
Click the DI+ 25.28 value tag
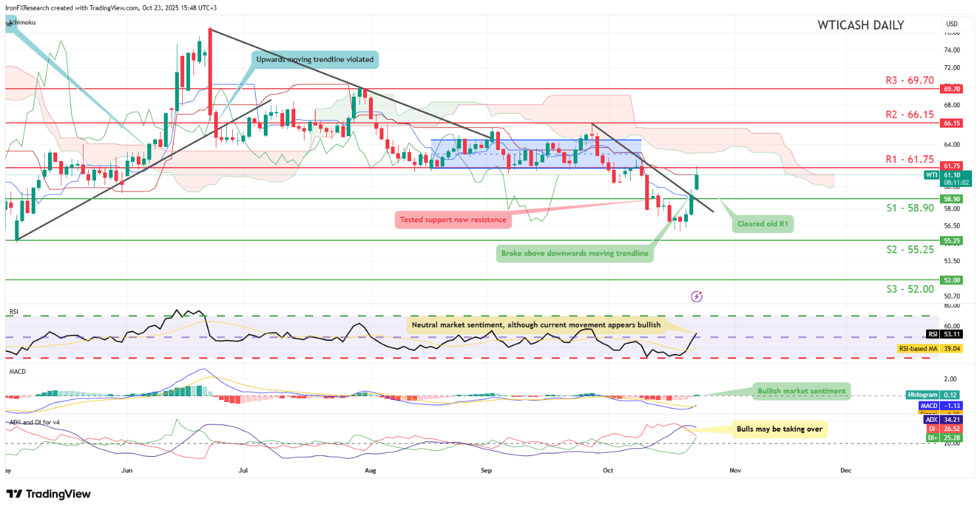point(943,438)
